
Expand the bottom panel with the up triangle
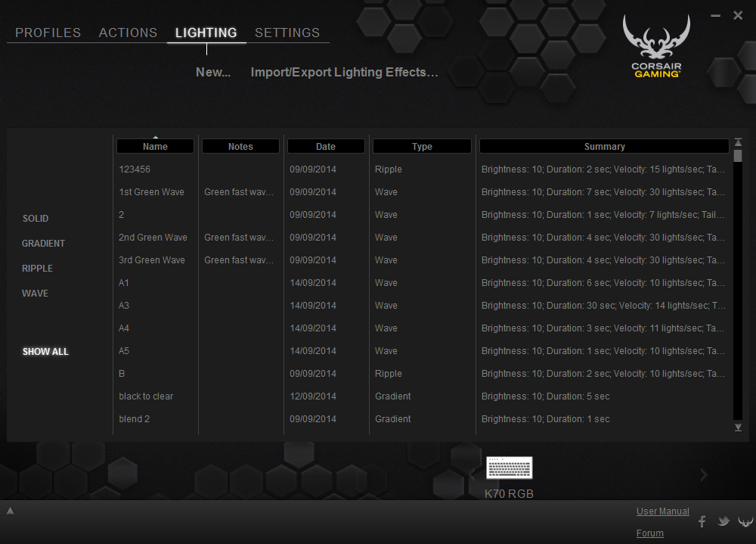coord(10,511)
